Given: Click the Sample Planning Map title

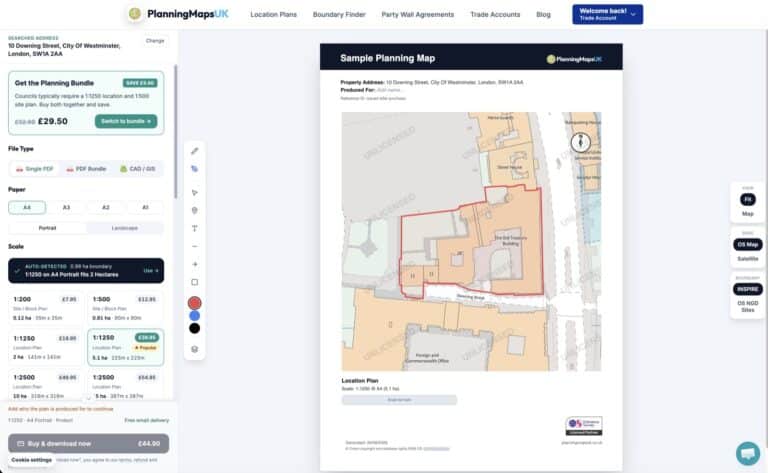Looking at the screenshot, I should tap(387, 58).
